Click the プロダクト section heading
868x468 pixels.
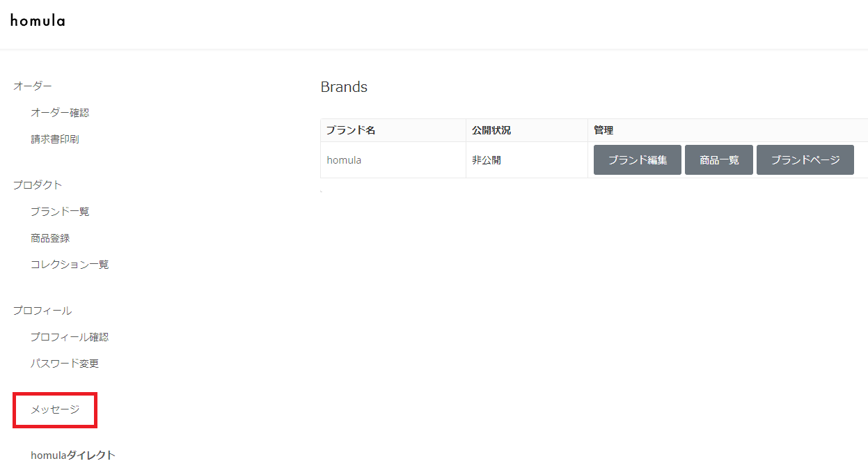pyautogui.click(x=38, y=185)
